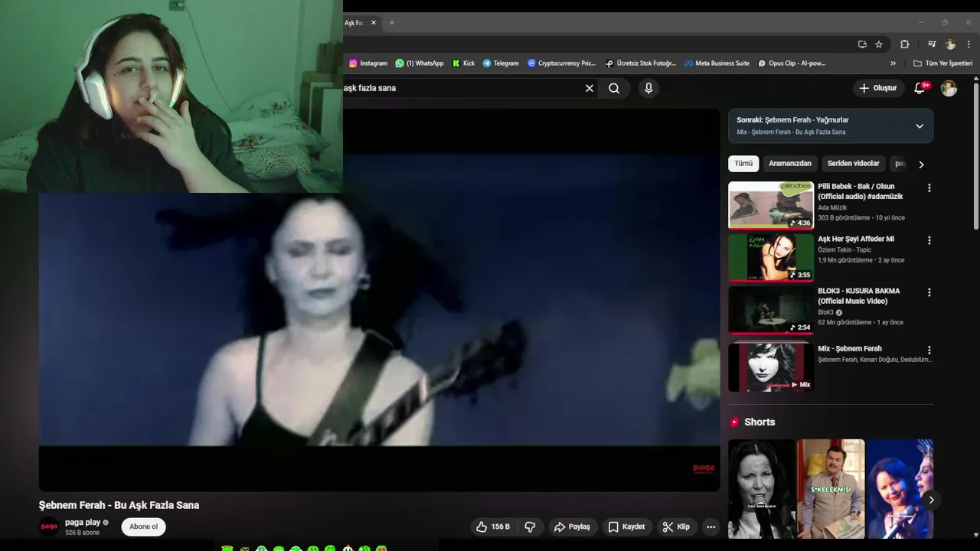The image size is (980, 551).
Task: Open the Opus Clip bookmark
Action: tap(792, 64)
